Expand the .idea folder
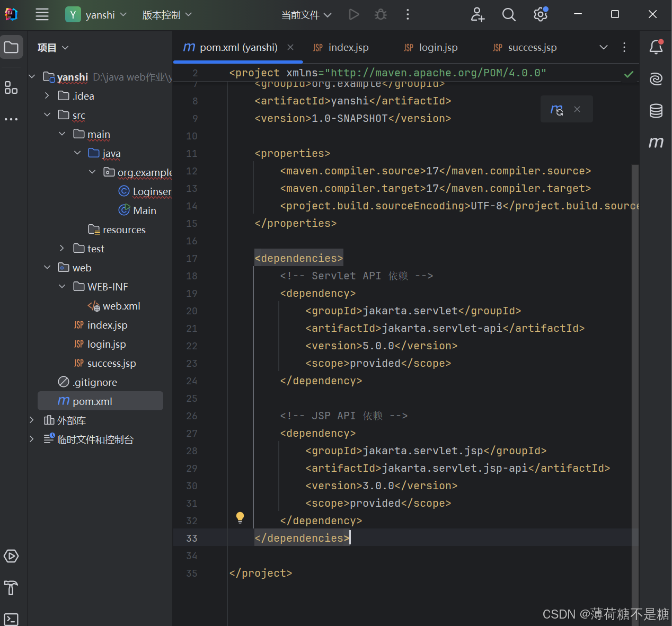Viewport: 672px width, 626px height. [47, 96]
